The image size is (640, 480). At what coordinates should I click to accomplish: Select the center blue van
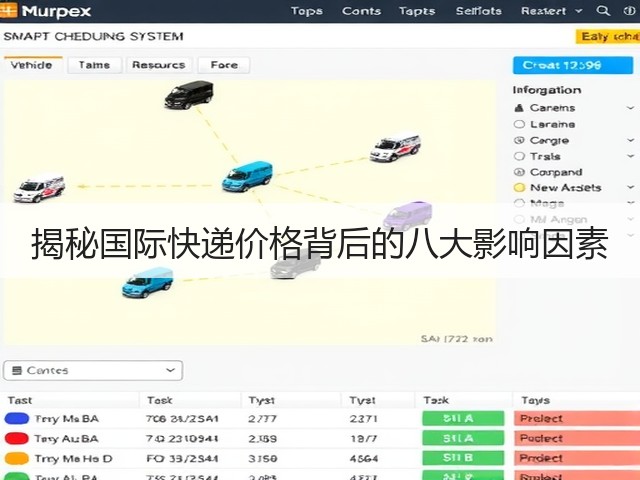[247, 176]
